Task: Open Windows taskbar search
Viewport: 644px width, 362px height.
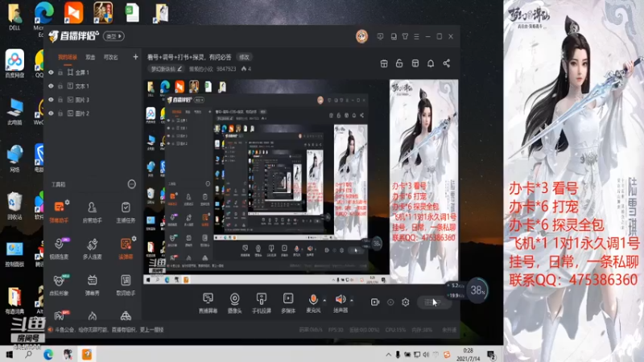Action: (x=28, y=354)
